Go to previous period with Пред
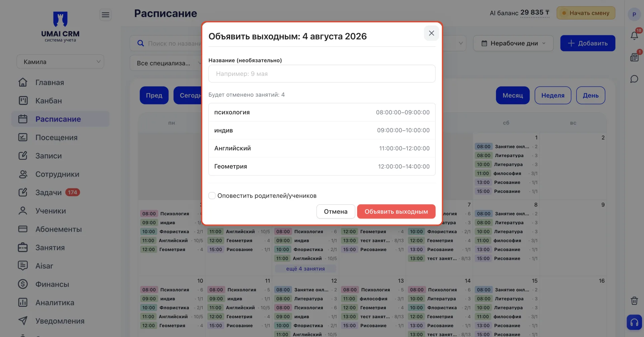Viewport: 644px width, 337px height. click(x=154, y=95)
